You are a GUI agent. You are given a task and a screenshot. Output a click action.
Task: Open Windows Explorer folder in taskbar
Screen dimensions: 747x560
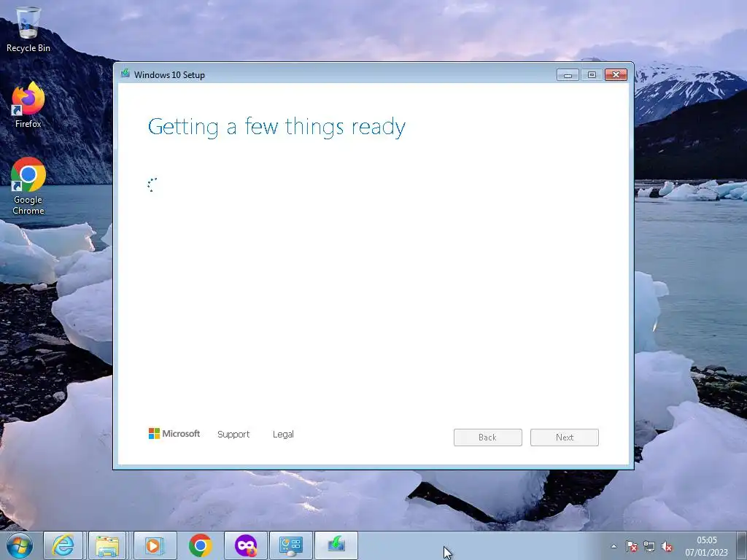[x=107, y=545]
